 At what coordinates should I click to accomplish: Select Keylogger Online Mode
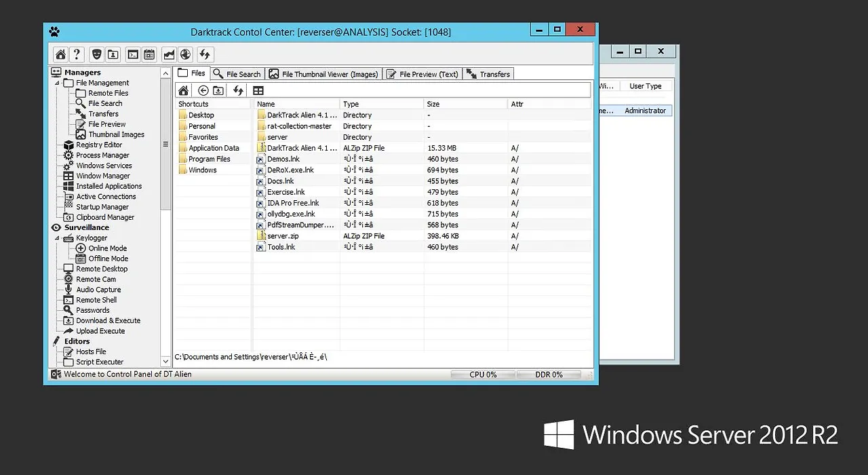click(108, 248)
